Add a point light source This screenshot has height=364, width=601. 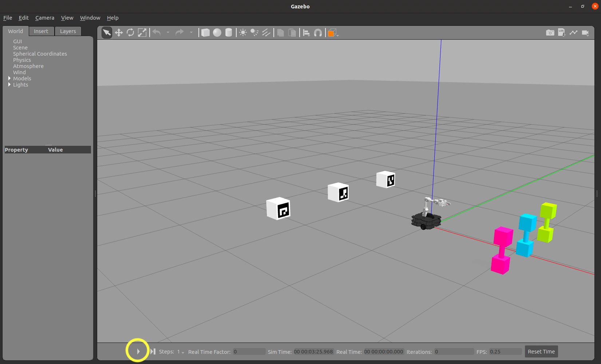coord(243,33)
